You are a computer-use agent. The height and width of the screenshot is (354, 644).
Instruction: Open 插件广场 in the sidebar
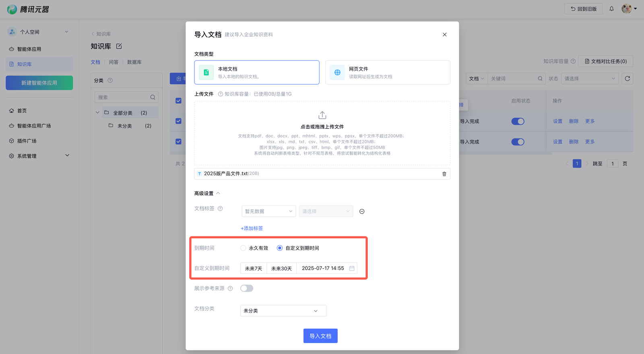coord(27,141)
